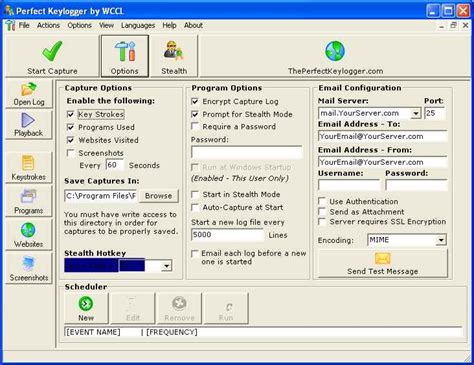Create a New scheduler event
Screen dimensions: 474x365
pos(86,308)
